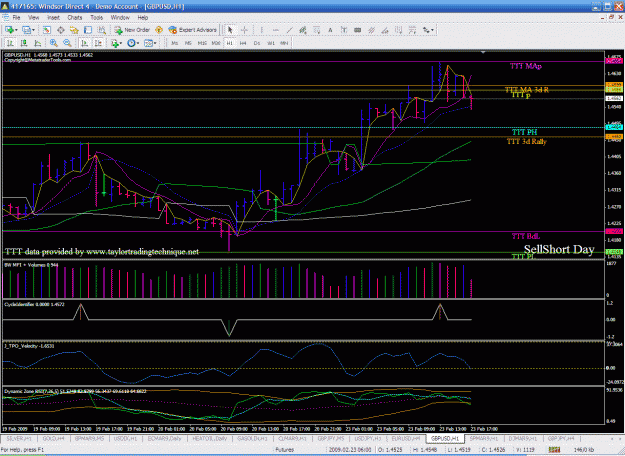Launch MetaEditor via the yellow diamond icon
Viewport: 625px width, 456px height.
[159, 30]
